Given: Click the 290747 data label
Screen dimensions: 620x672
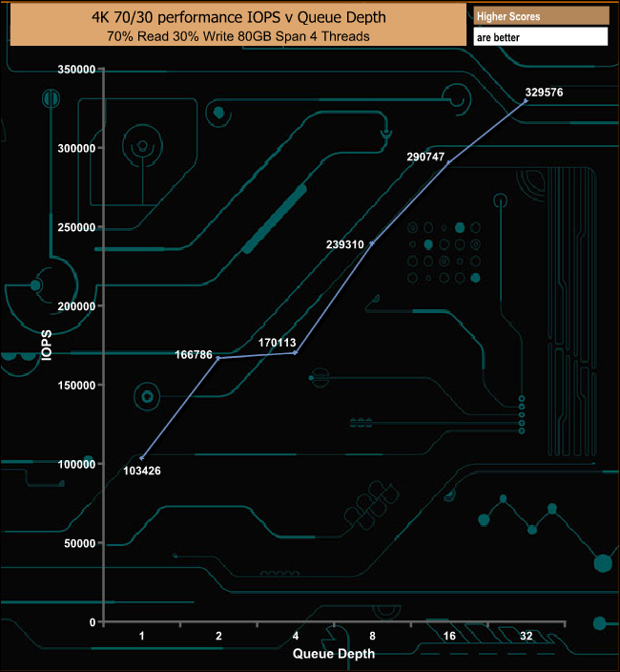Looking at the screenshot, I should point(425,157).
